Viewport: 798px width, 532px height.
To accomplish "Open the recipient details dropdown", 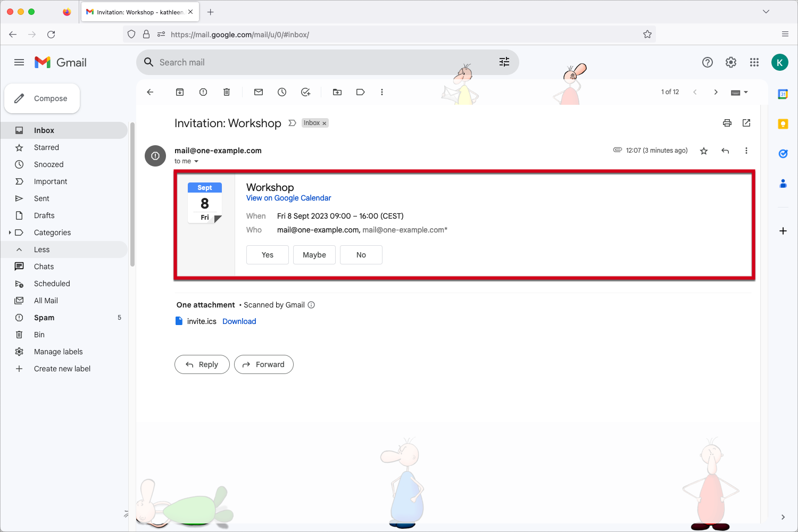I will pyautogui.click(x=196, y=161).
